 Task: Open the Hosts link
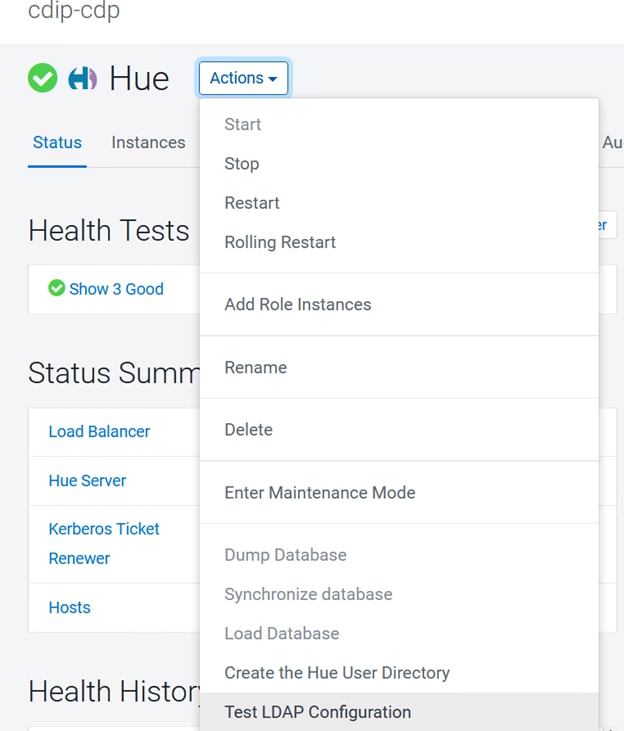tap(69, 607)
